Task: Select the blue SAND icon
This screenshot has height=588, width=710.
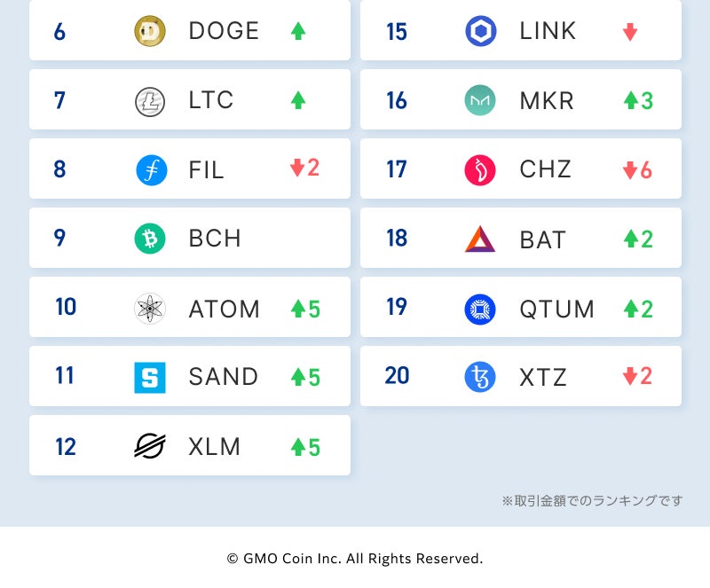Action: 150,377
